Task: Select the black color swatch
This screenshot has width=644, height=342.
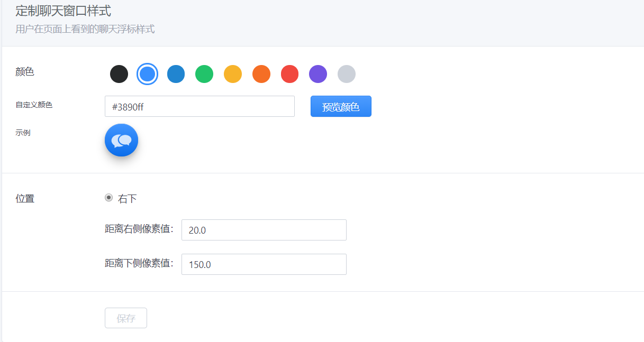Action: point(119,74)
